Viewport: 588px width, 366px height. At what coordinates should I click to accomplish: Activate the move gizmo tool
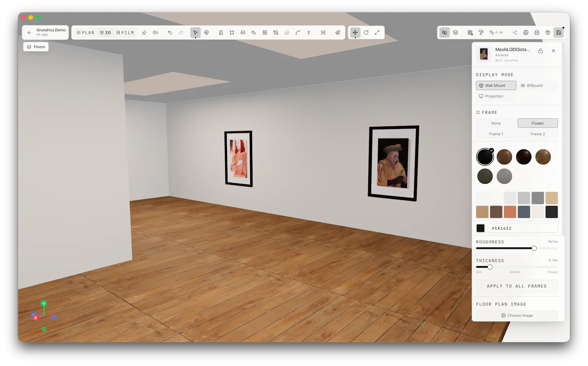tap(355, 33)
